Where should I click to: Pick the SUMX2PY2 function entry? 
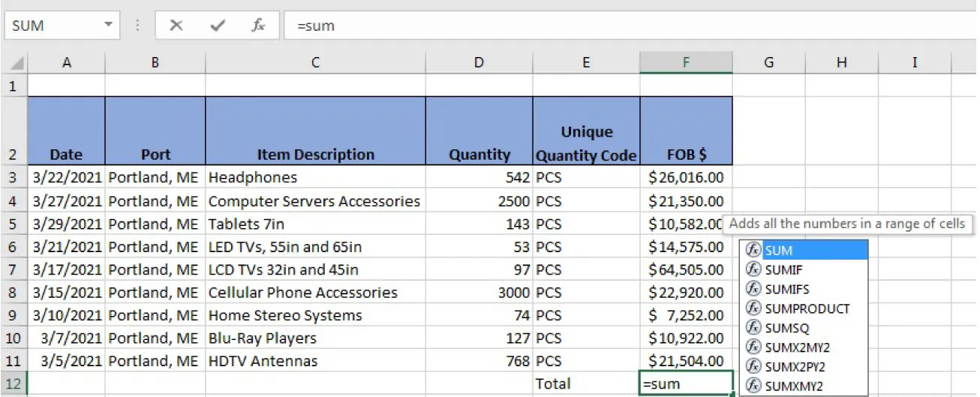tap(797, 366)
